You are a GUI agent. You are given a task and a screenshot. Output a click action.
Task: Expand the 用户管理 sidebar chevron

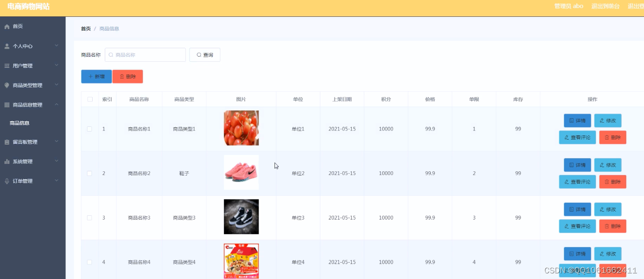click(57, 66)
